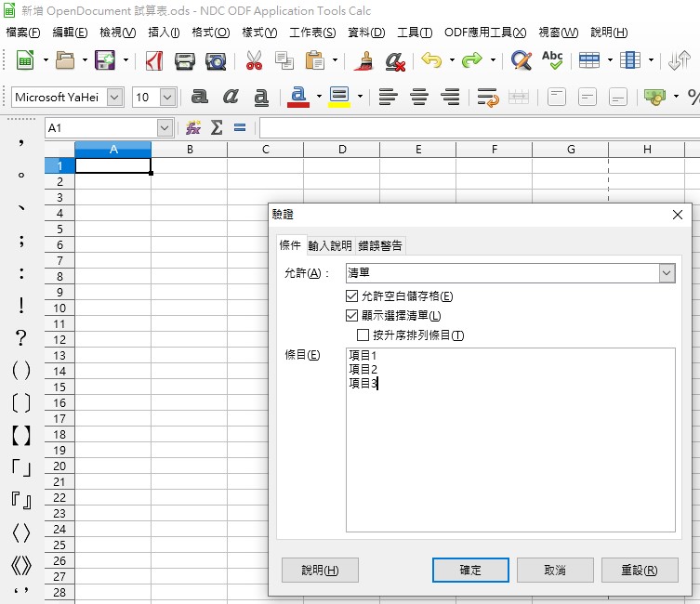Select column B header
Image resolution: width=700 pixels, height=604 pixels.
pyautogui.click(x=190, y=150)
